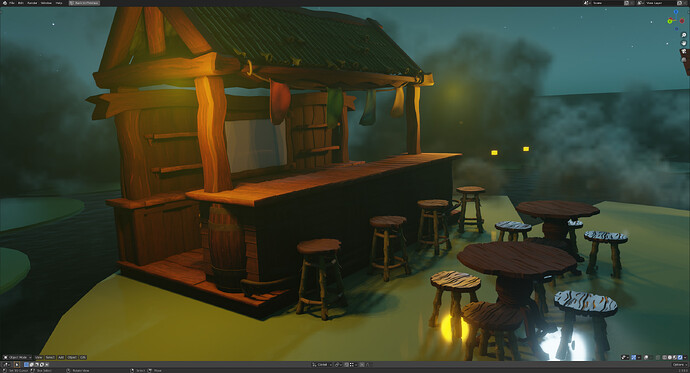The width and height of the screenshot is (690, 373).
Task: Choose the Set selection mode icon
Action: point(26,365)
